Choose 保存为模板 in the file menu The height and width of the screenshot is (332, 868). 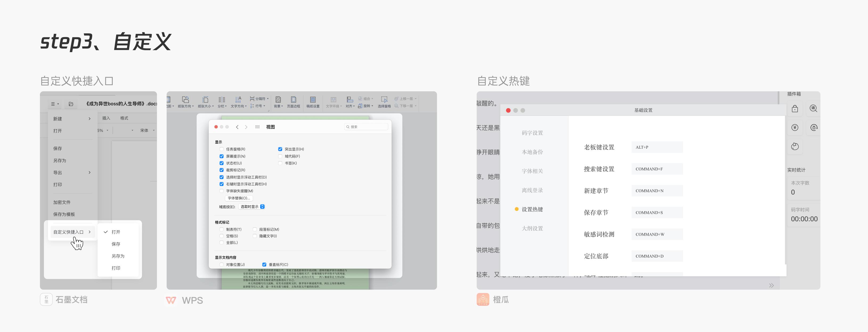[x=64, y=214]
